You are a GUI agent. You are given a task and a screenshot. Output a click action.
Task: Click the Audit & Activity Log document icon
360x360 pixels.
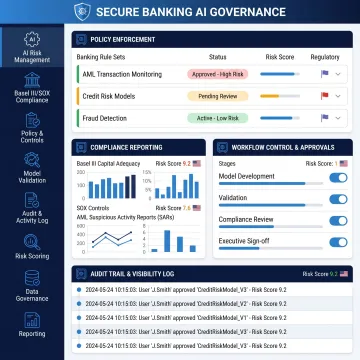click(x=32, y=200)
